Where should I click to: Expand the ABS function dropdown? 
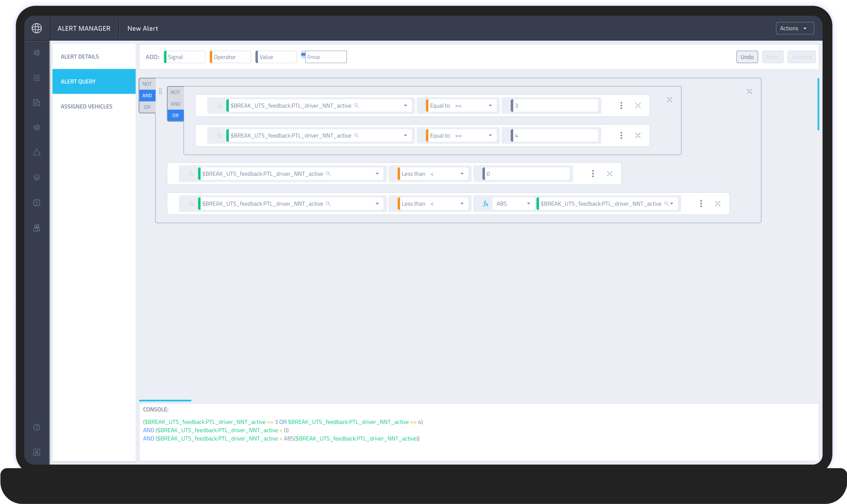coord(528,204)
